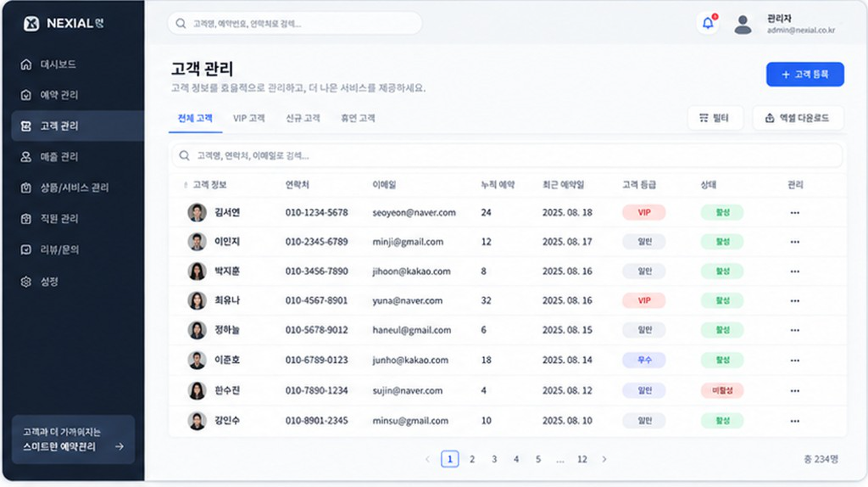Focus the customer table search field

507,156
